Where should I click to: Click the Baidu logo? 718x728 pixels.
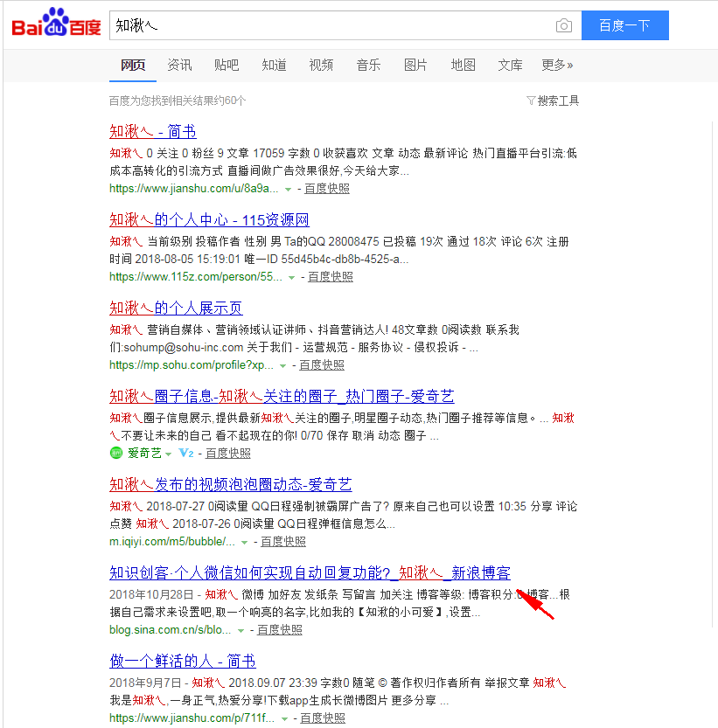tap(56, 23)
